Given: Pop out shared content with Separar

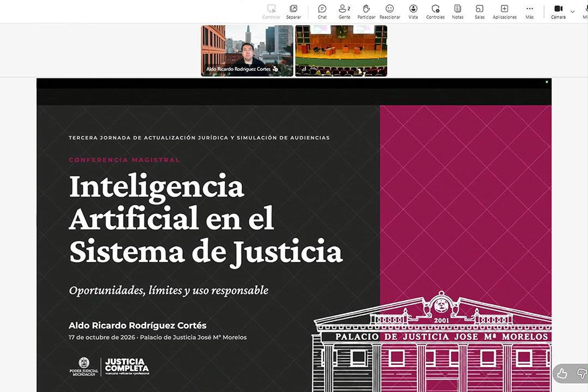Looking at the screenshot, I should coord(293,11).
